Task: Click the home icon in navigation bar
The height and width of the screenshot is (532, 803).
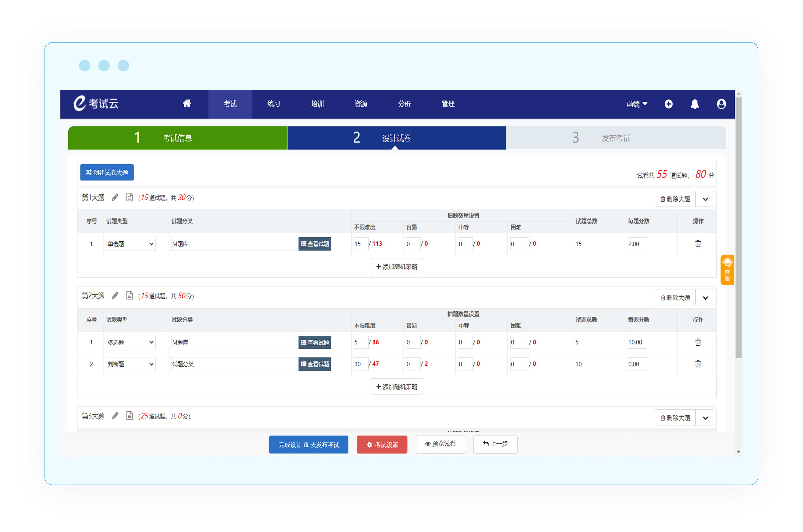Action: [x=187, y=103]
